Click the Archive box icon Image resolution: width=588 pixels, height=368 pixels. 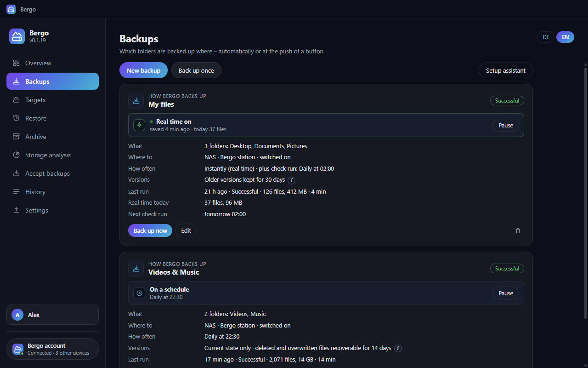[16, 137]
